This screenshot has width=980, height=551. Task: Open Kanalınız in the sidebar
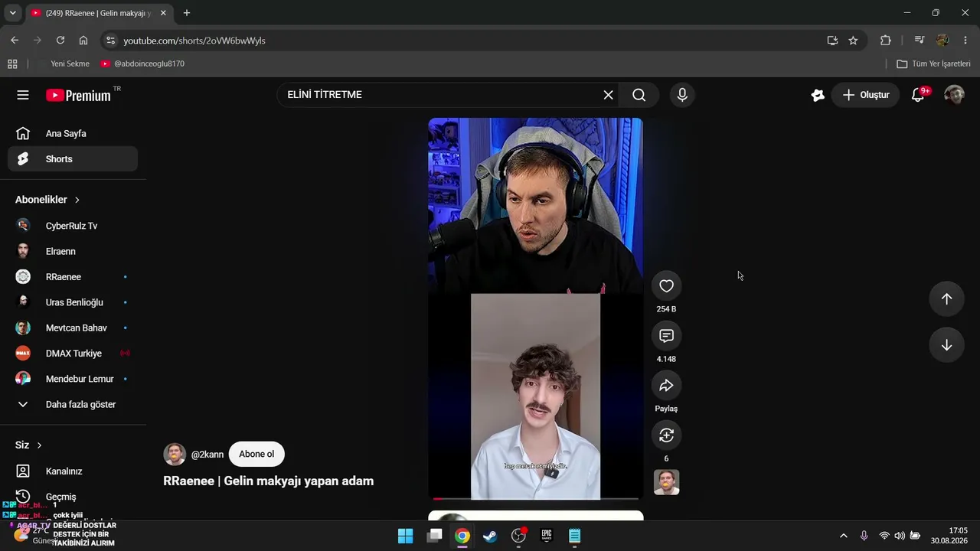73,471
